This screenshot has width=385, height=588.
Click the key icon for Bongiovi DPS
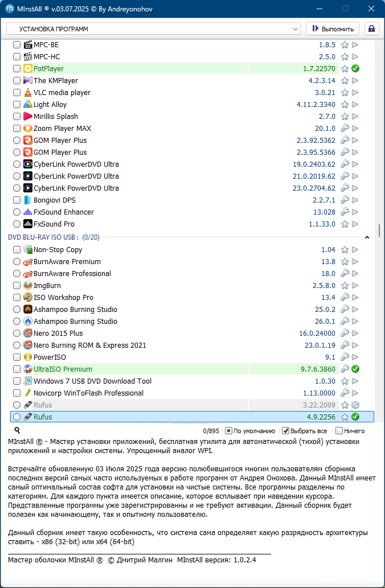pos(345,200)
